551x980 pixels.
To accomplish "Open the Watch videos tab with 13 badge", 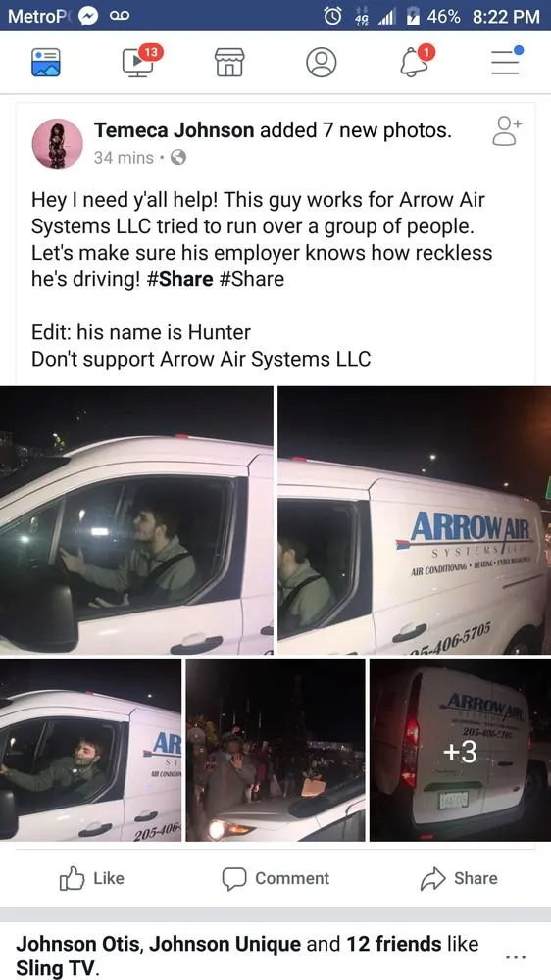I will coord(141,61).
